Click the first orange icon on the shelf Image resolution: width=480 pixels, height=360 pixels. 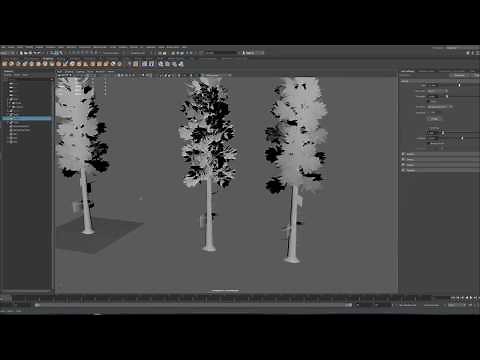click(x=5, y=63)
